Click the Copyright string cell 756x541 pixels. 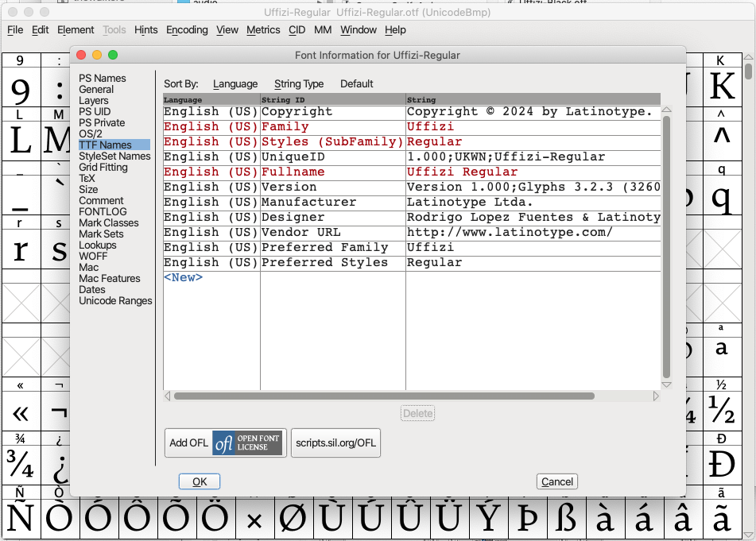[533, 112]
